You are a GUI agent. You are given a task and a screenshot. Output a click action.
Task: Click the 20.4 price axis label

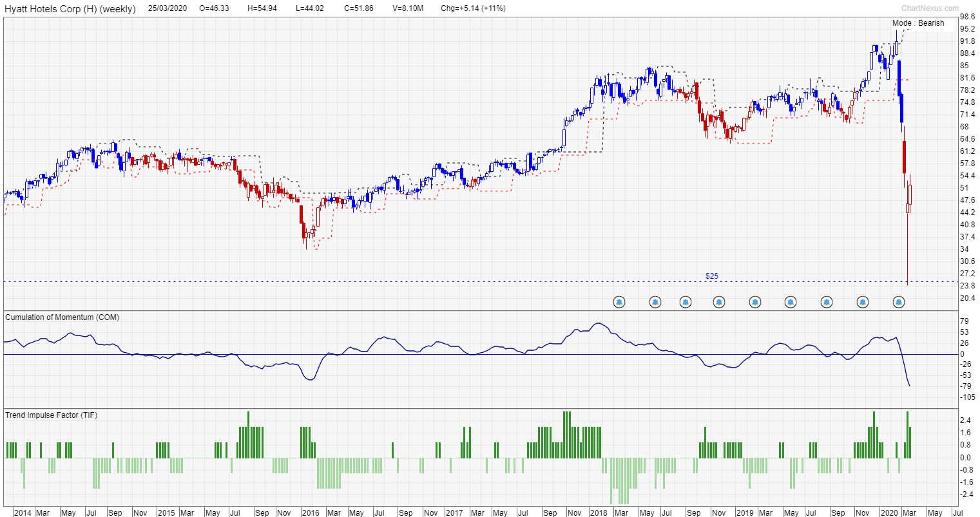pyautogui.click(x=966, y=298)
